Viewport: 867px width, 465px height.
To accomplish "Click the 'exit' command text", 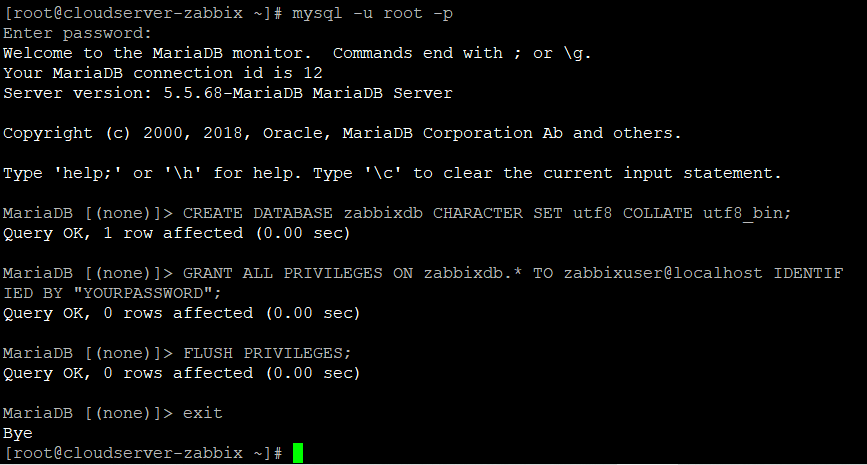I will [x=202, y=412].
